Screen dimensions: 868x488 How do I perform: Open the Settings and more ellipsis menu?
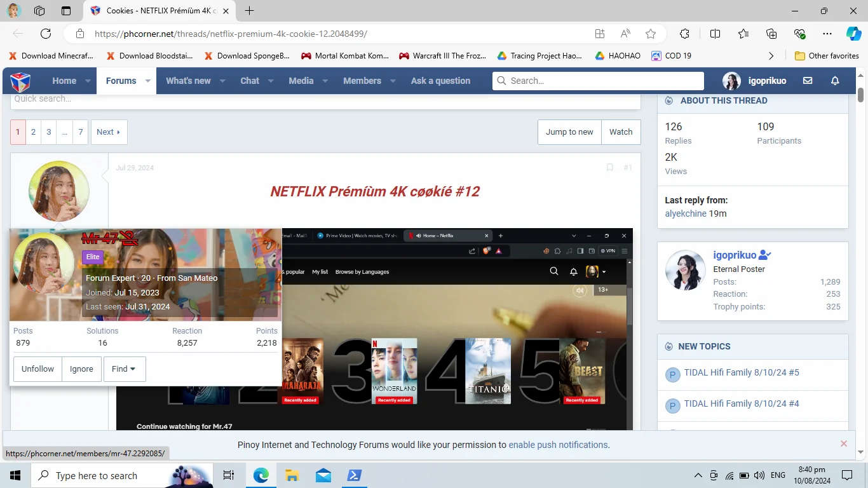827,34
